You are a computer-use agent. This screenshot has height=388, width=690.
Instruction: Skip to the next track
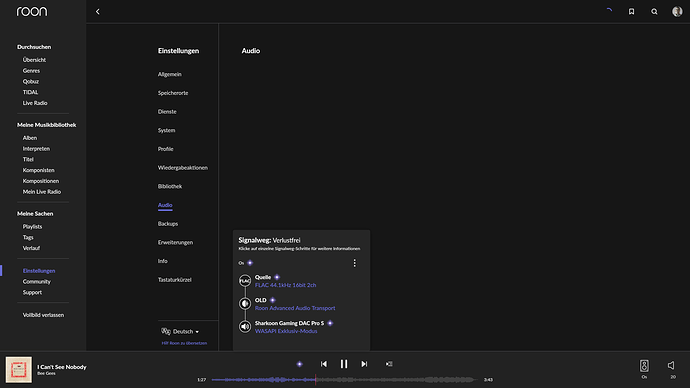[364, 364]
